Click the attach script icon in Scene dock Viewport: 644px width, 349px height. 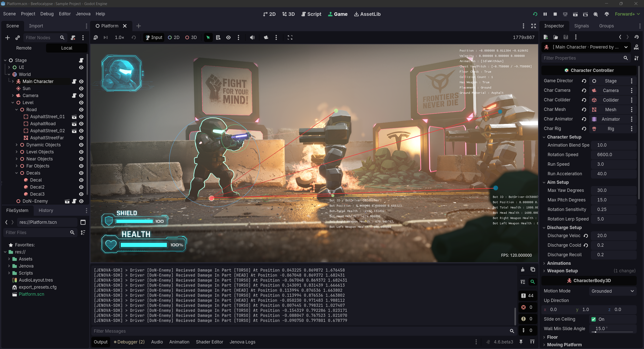click(73, 38)
